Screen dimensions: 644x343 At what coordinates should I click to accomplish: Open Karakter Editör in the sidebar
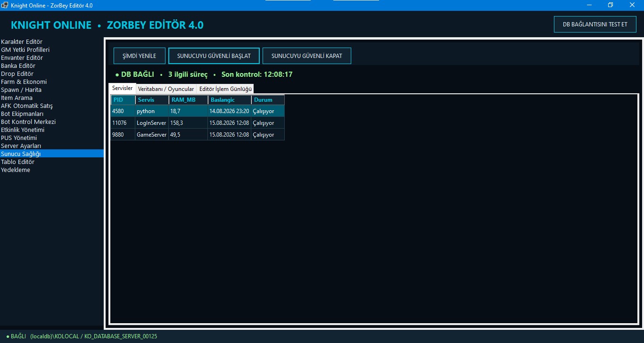52,41
